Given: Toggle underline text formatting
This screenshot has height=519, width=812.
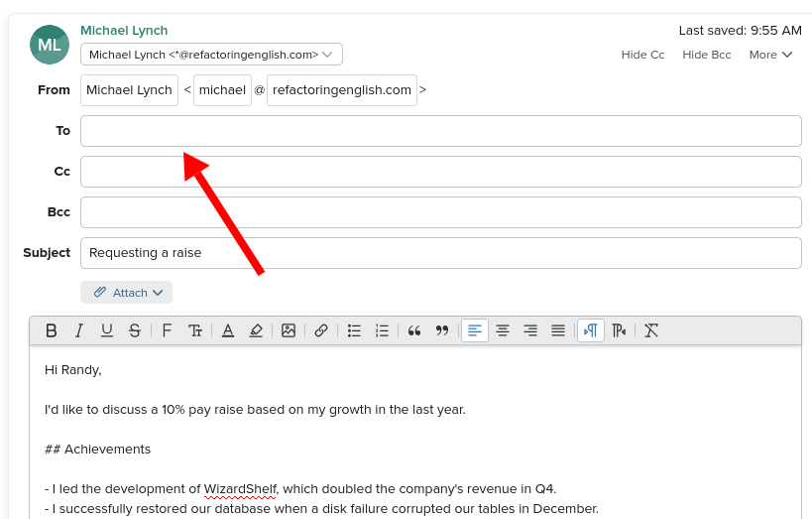Looking at the screenshot, I should coord(107,330).
